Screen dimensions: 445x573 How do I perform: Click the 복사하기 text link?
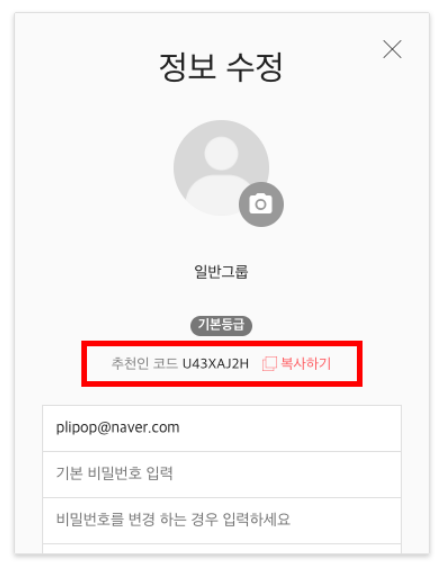click(305, 364)
